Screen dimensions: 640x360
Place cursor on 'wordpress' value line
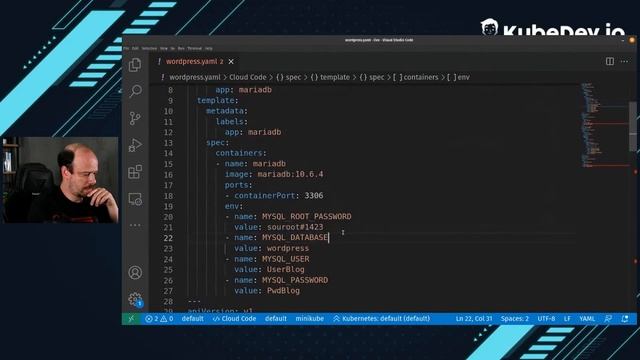[x=288, y=249]
